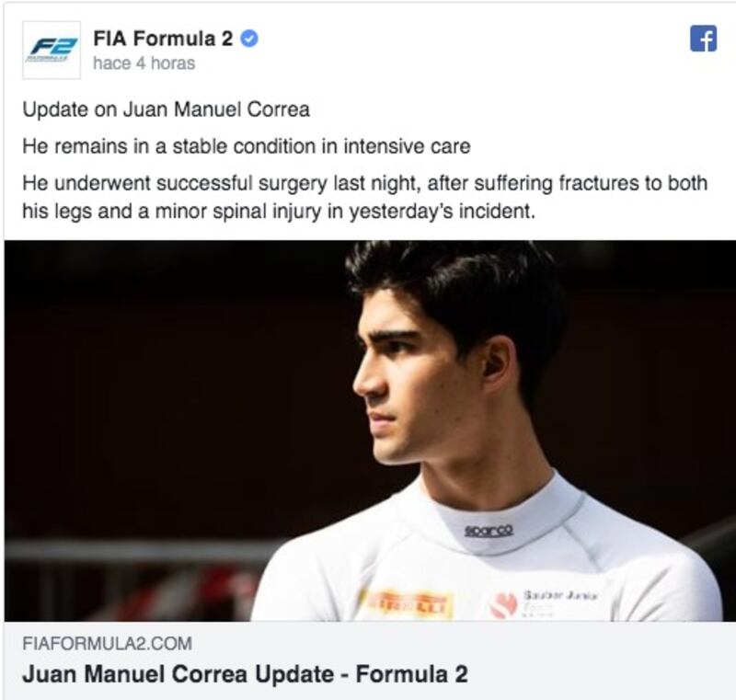Click the 'underwent successful surgery' paragraph
The image size is (736, 700).
[x=364, y=197]
